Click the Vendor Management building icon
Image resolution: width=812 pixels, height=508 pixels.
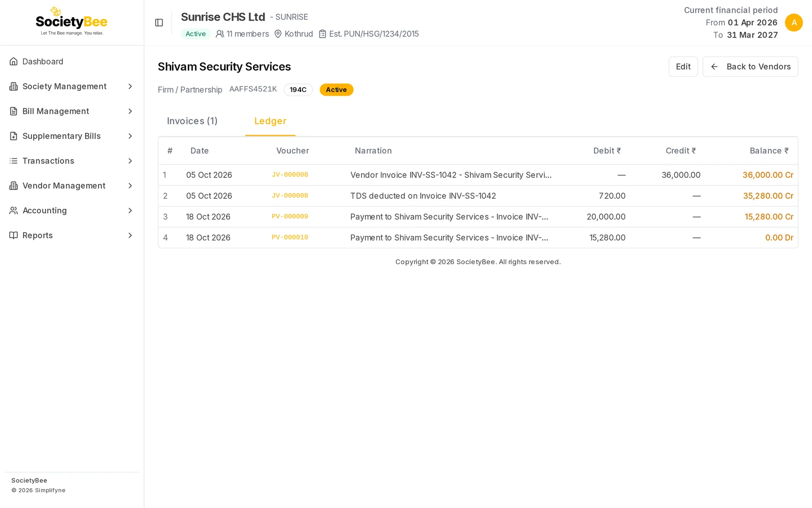pos(14,186)
